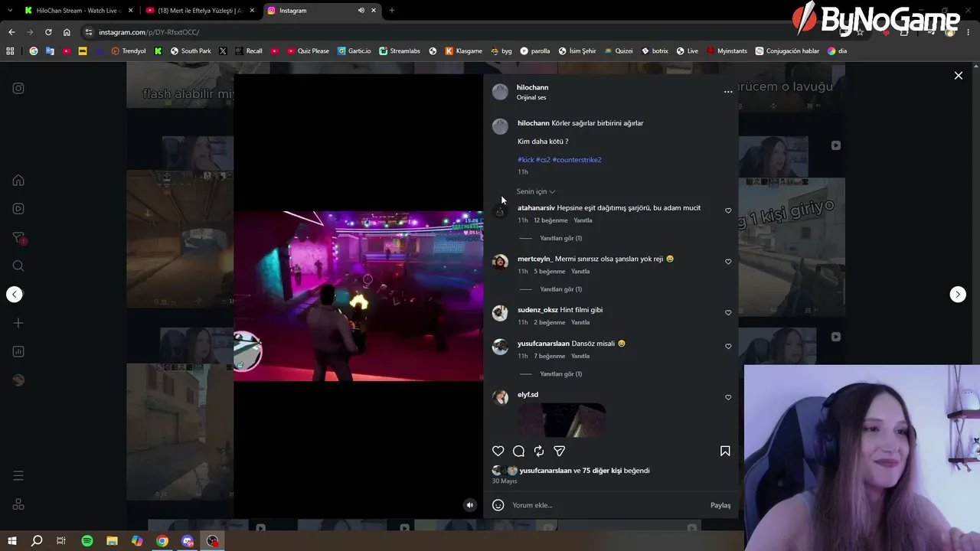
Task: Open OBS Studio from the taskbar
Action: [x=212, y=541]
